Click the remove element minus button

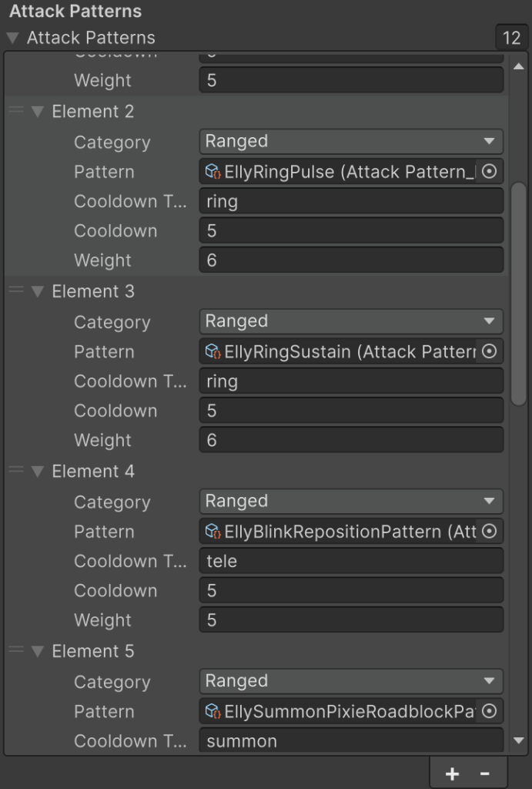[485, 774]
